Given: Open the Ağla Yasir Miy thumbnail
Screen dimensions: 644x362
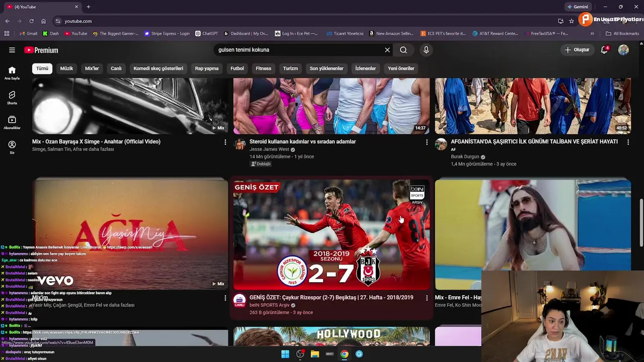Looking at the screenshot, I should point(130,234).
